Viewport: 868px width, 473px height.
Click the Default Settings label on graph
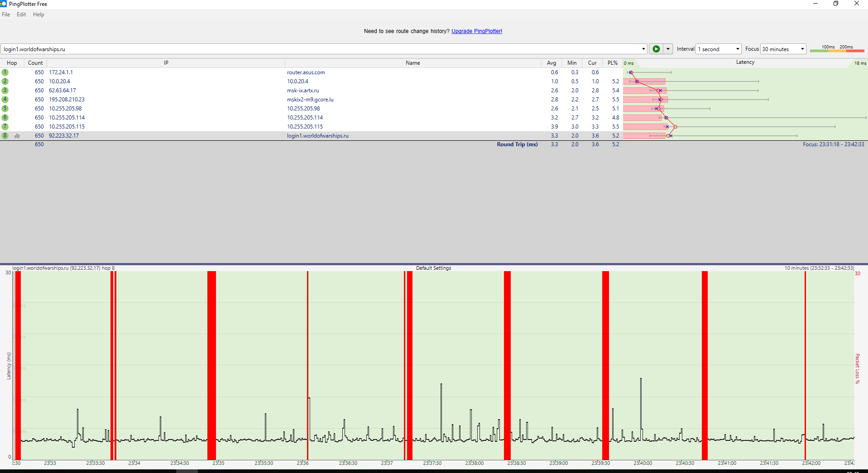[x=433, y=268]
